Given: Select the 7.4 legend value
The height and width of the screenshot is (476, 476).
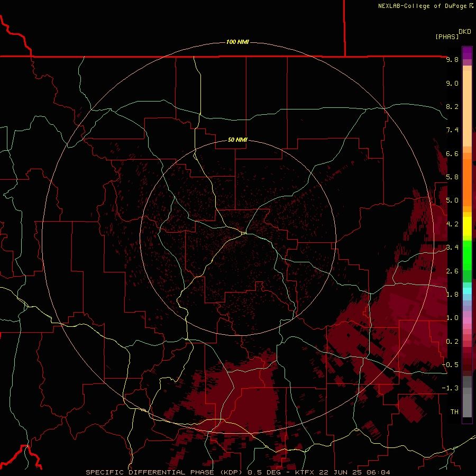Looking at the screenshot, I should click(x=452, y=130).
